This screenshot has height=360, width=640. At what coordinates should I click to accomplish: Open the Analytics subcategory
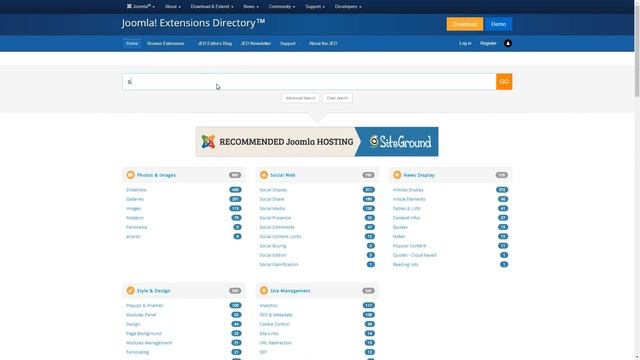268,306
